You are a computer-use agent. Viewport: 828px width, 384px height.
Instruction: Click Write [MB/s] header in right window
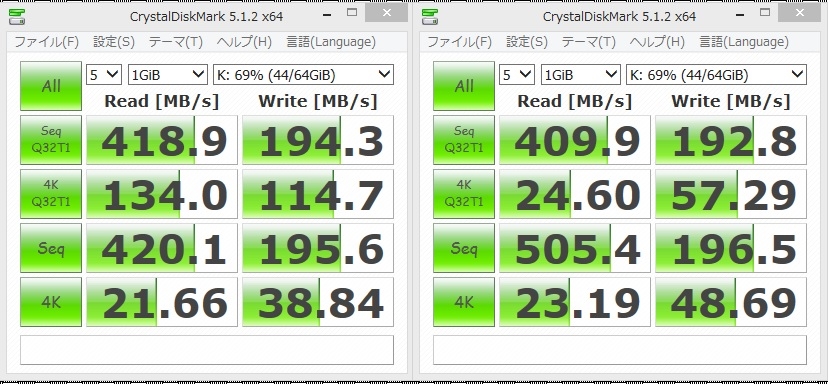coord(731,101)
